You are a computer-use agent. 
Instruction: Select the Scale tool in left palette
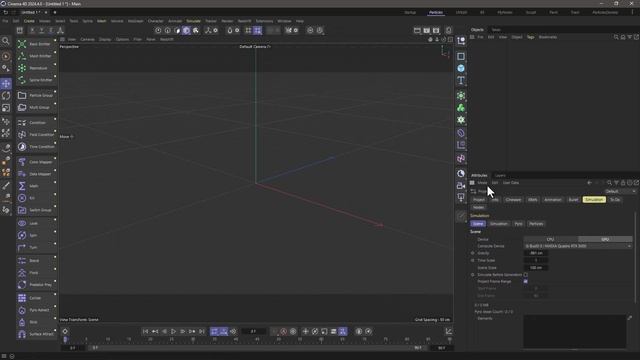point(6,108)
